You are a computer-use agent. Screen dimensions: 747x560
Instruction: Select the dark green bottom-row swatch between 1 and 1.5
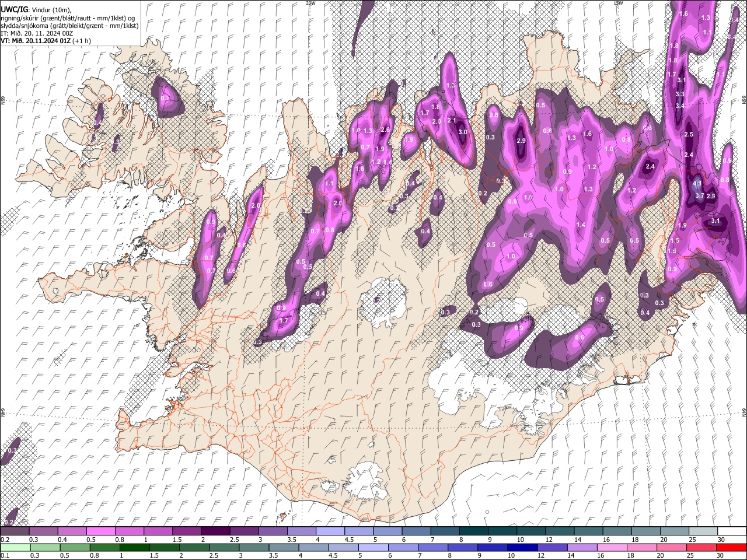[135, 547]
